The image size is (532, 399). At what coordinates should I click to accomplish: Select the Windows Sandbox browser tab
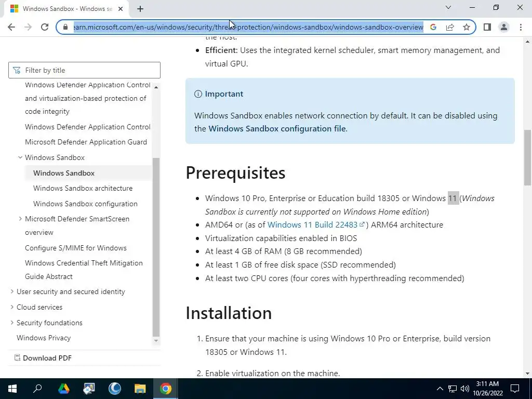click(x=66, y=9)
